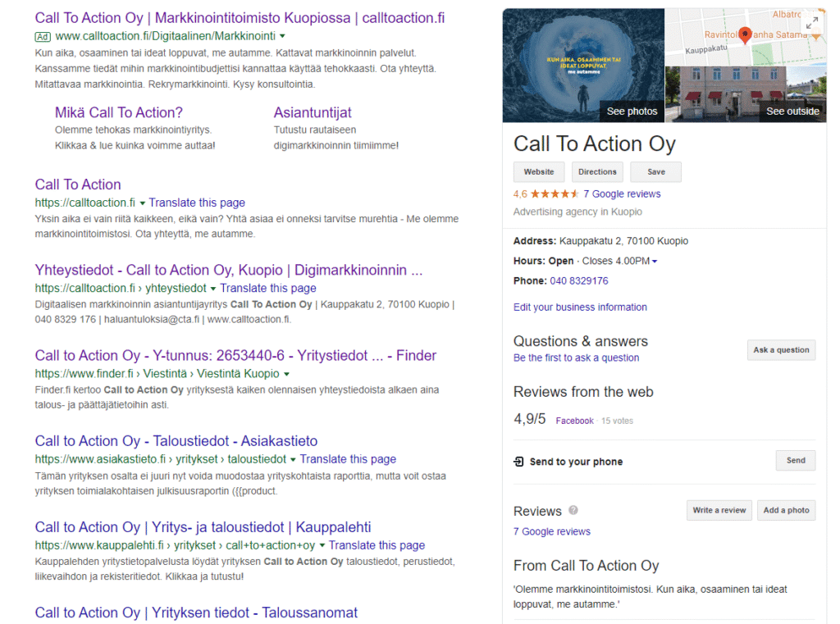Open Mikä Call To Action? sitelink
This screenshot has height=624, width=840.
pos(118,112)
